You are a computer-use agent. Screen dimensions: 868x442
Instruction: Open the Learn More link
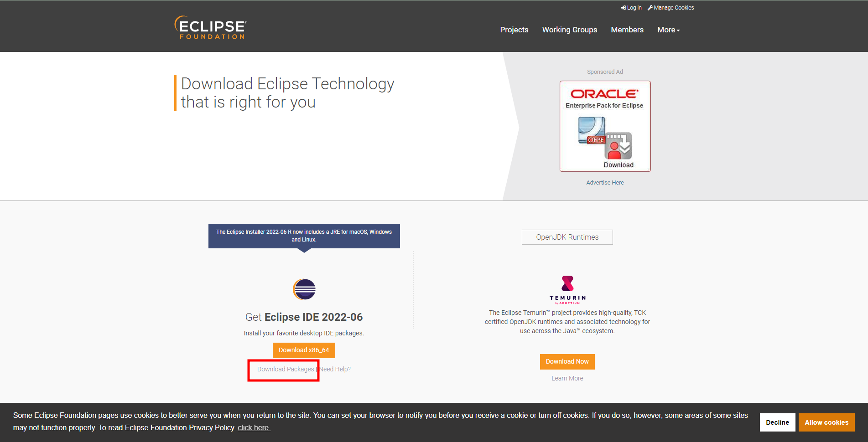[x=567, y=378]
